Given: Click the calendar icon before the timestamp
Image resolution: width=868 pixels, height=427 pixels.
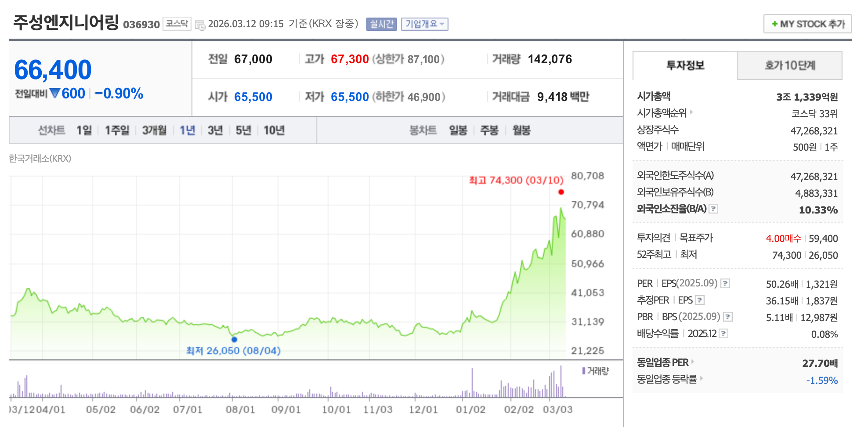Looking at the screenshot, I should (x=200, y=25).
